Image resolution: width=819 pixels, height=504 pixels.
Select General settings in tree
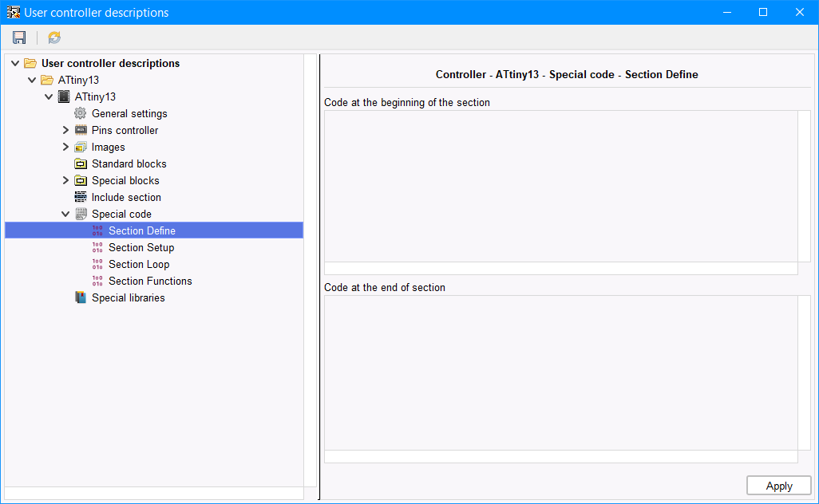pos(129,113)
